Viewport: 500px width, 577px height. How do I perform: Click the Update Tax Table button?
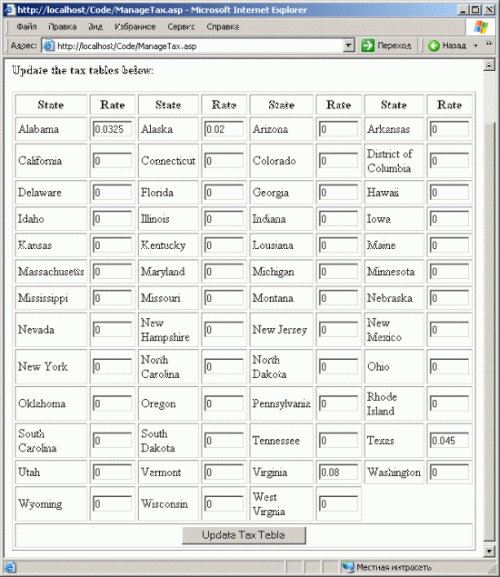click(244, 535)
